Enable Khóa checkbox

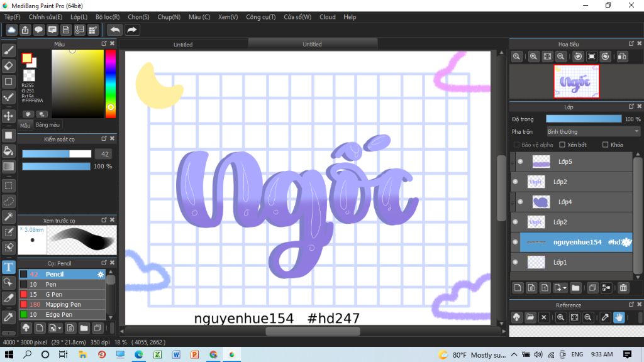tap(605, 145)
